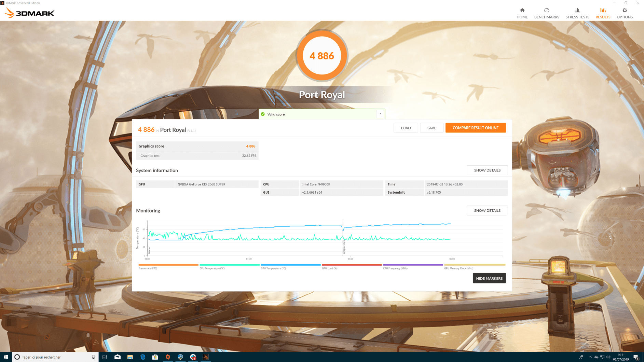
Task: Toggle the CPU Frequency (MHz) legend series
Action: pos(413,267)
